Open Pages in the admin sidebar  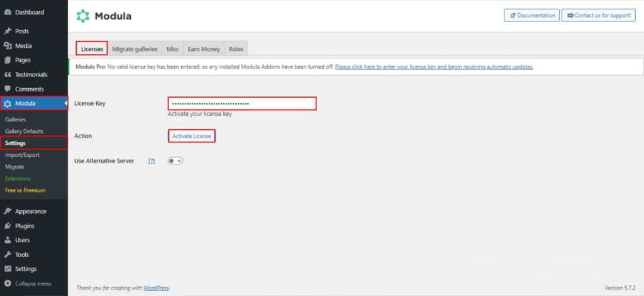point(23,60)
